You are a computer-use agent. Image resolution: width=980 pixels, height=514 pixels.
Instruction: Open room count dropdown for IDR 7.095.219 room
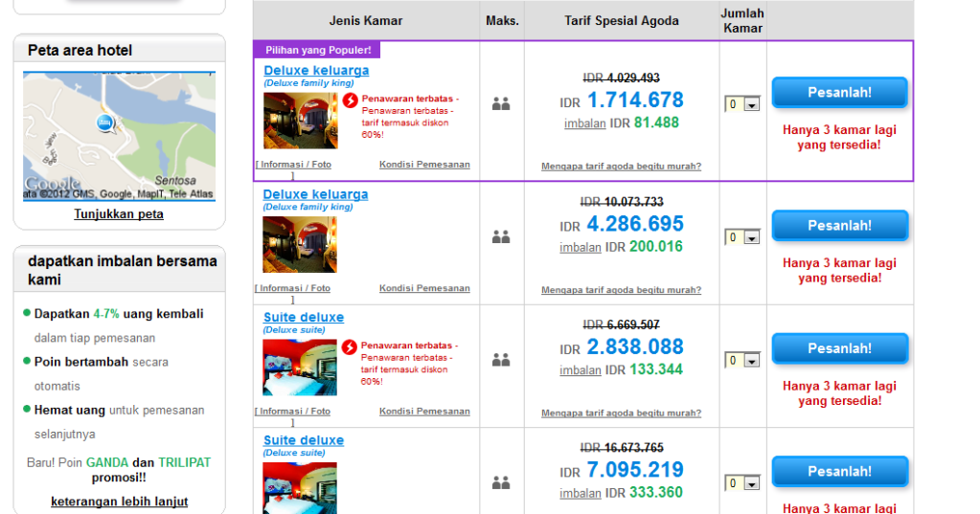click(742, 483)
